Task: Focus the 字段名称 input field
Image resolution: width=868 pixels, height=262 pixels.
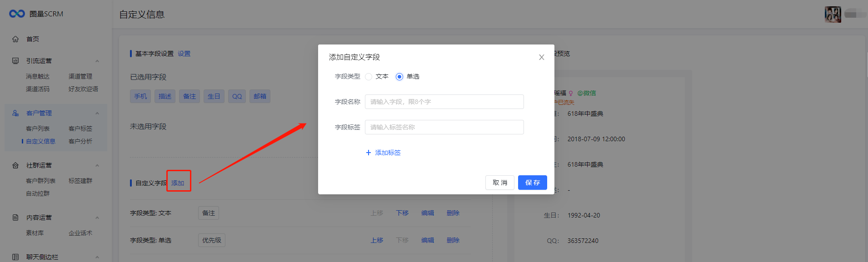Action: (444, 102)
